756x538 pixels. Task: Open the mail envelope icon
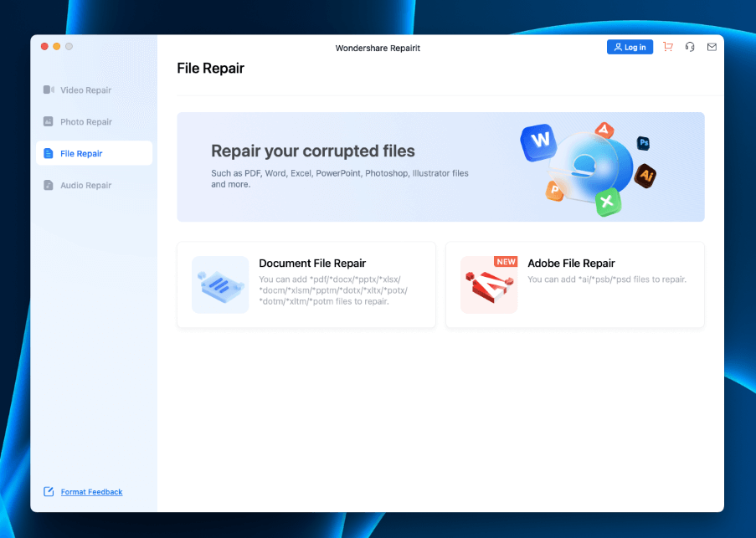point(712,47)
